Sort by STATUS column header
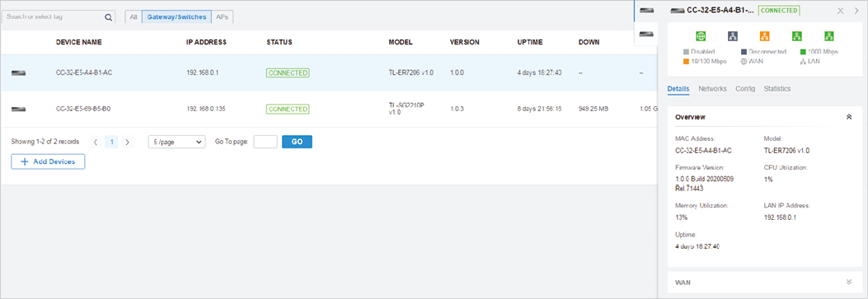This screenshot has width=868, height=299. (x=279, y=42)
